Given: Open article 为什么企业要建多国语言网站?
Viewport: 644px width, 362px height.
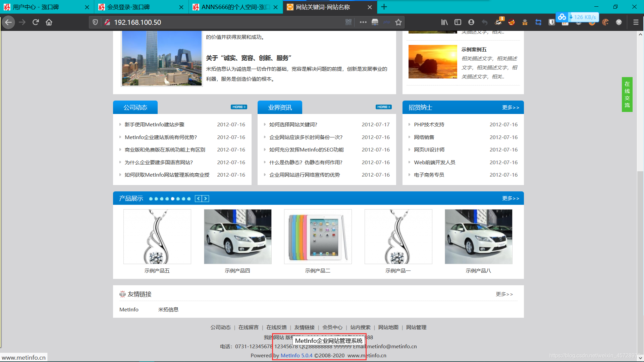Looking at the screenshot, I should tap(159, 162).
